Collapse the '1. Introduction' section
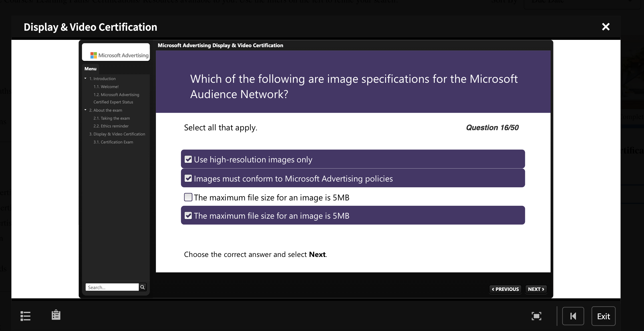This screenshot has width=644, height=331. click(x=85, y=79)
